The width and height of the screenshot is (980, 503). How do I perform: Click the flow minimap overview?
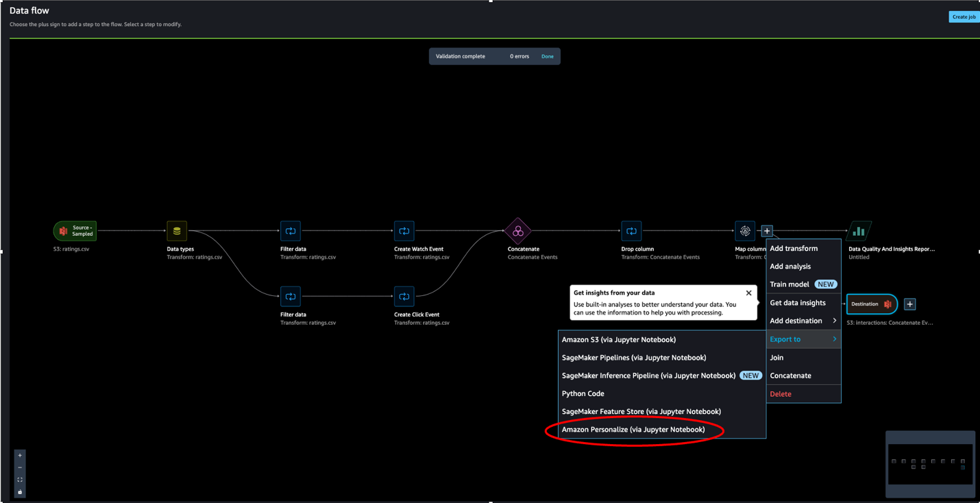pos(930,464)
